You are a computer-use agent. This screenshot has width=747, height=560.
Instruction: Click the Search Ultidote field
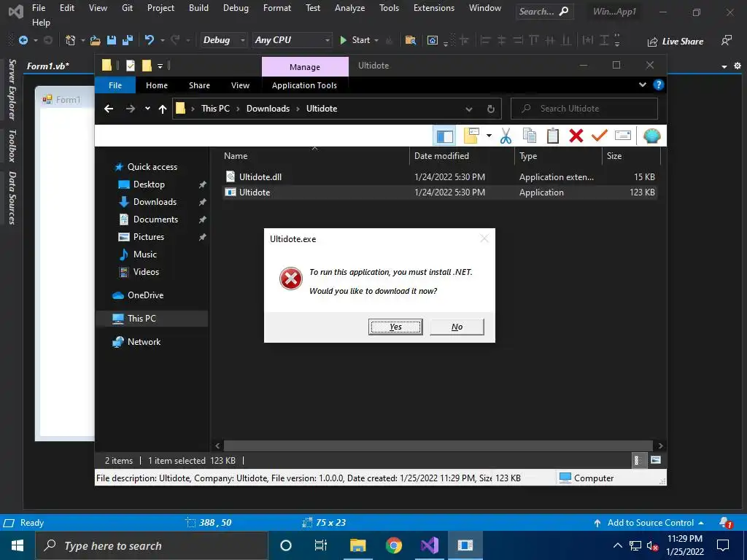[584, 109]
